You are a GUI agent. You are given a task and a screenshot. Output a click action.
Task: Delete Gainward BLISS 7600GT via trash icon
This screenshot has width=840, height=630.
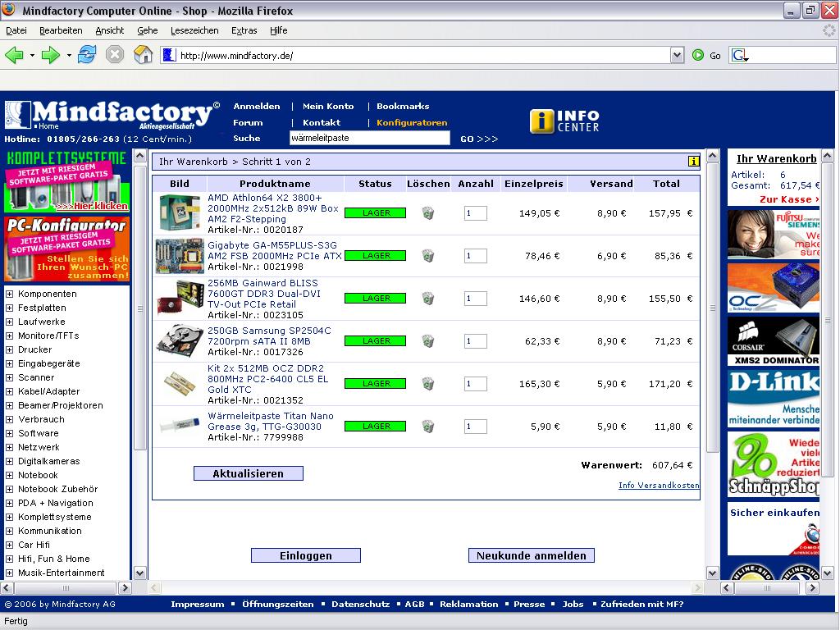tap(428, 299)
